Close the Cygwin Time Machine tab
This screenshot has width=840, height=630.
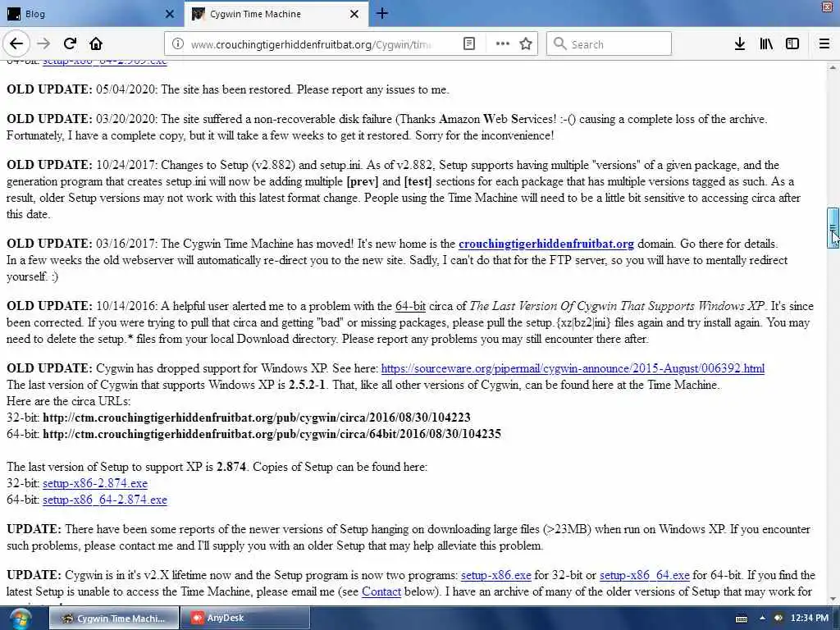354,14
